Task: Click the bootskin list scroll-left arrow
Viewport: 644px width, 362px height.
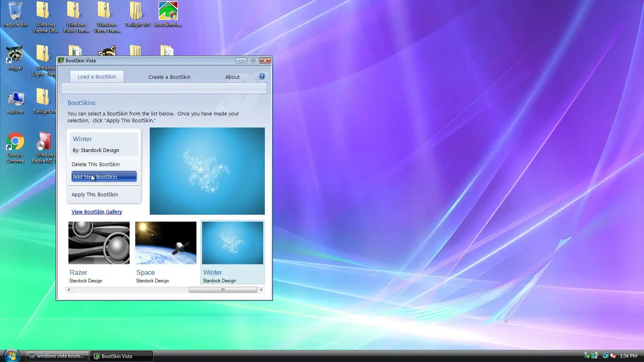Action: (x=69, y=290)
